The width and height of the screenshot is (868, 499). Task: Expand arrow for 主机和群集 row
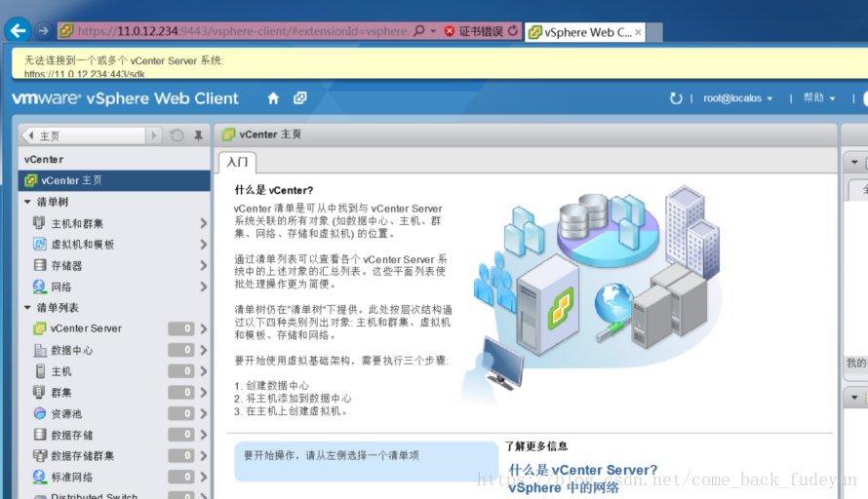coord(203,223)
